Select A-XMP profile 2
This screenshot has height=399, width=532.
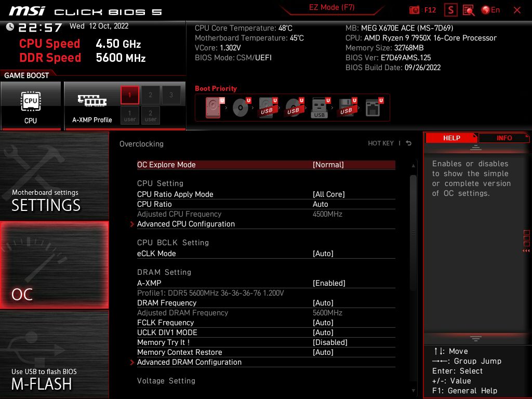[150, 95]
